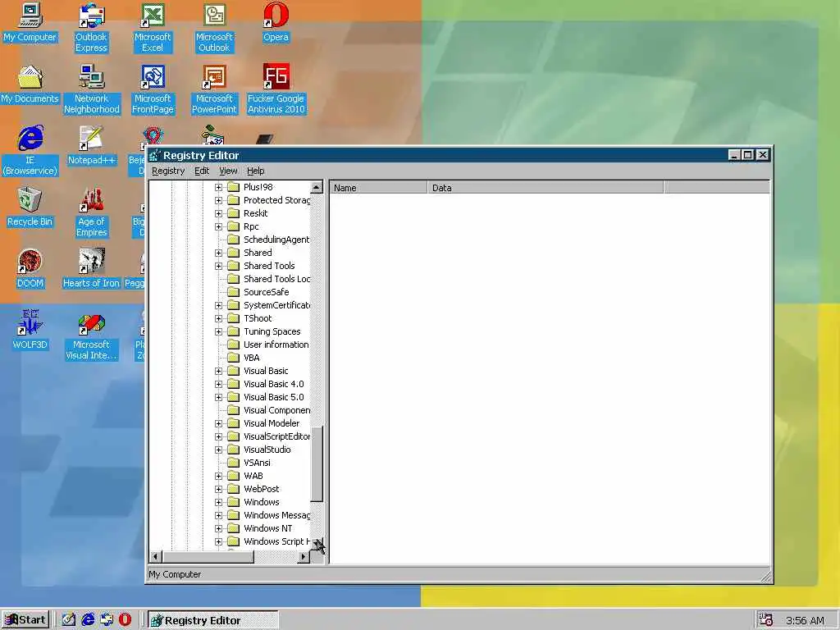Open Microsoft Outlook desktop shortcut
This screenshot has width=840, height=630.
214,28
